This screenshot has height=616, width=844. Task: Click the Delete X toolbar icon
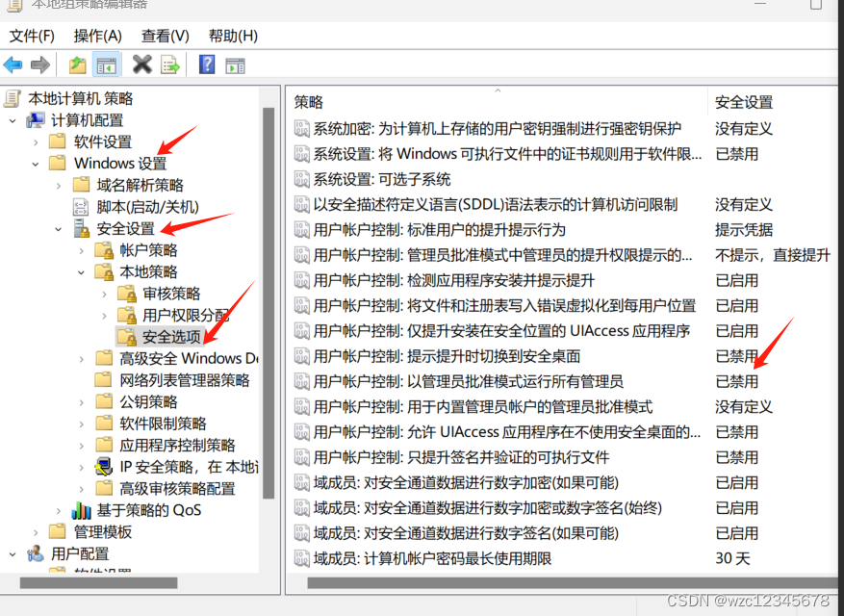click(x=142, y=64)
